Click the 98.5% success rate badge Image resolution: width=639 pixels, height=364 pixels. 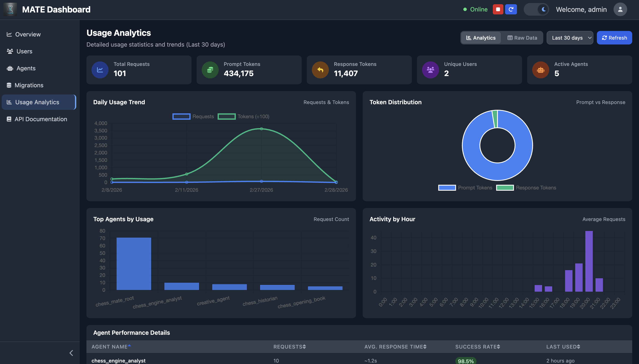[465, 361]
